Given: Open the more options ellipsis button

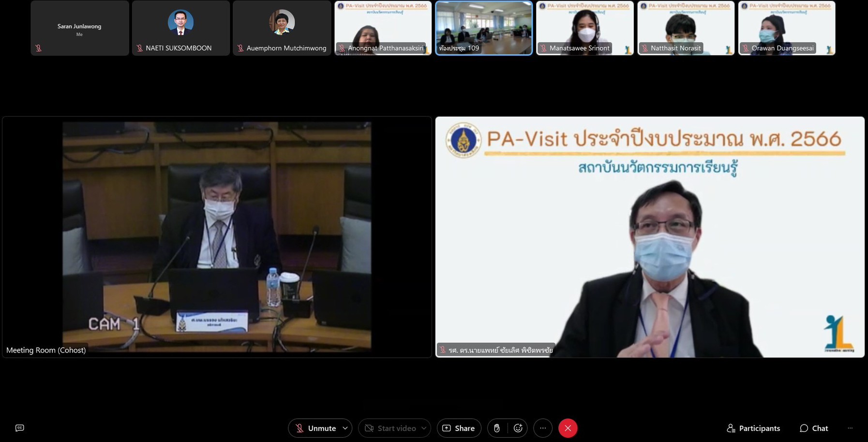Looking at the screenshot, I should pyautogui.click(x=543, y=428).
